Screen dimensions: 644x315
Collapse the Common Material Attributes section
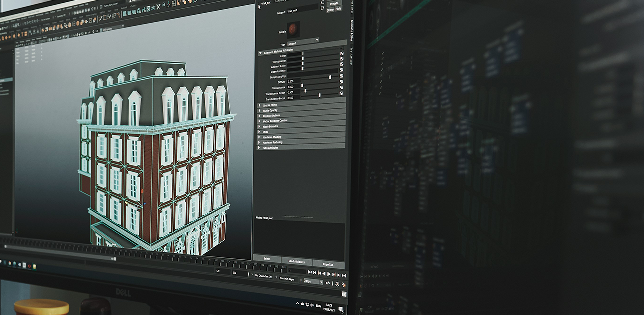pyautogui.click(x=260, y=52)
